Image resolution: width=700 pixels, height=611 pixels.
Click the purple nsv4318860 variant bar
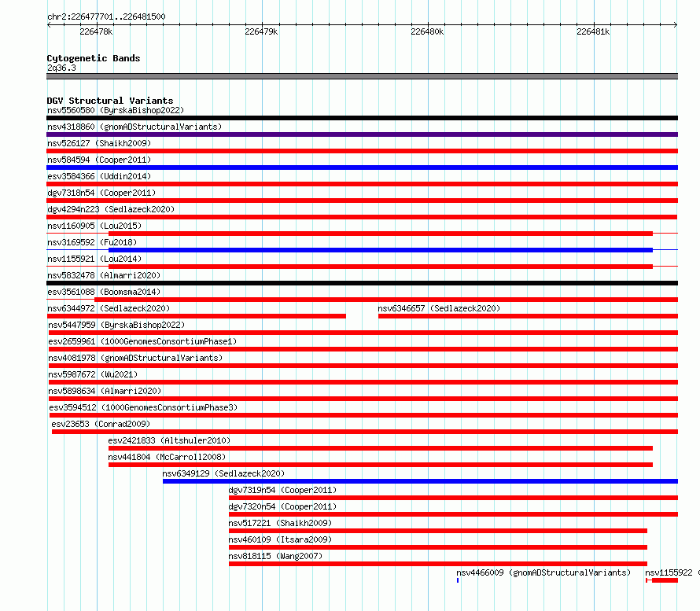(362, 134)
